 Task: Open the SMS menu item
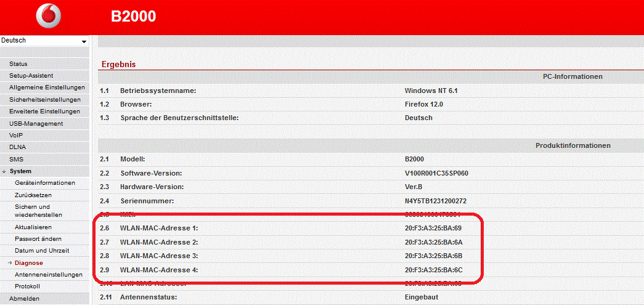[16, 159]
